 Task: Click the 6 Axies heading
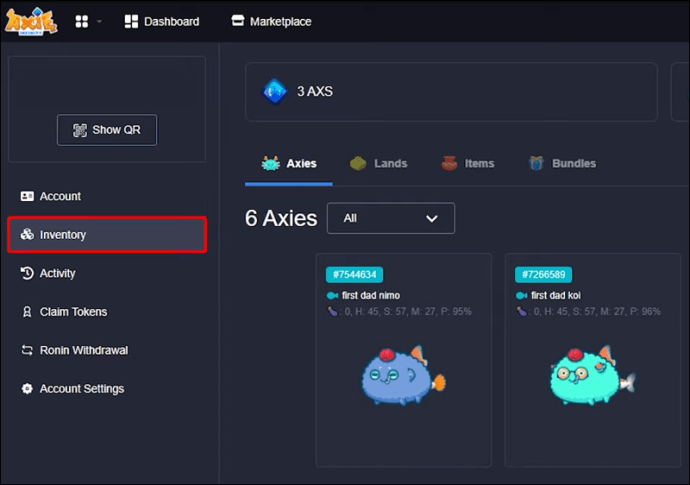[281, 218]
